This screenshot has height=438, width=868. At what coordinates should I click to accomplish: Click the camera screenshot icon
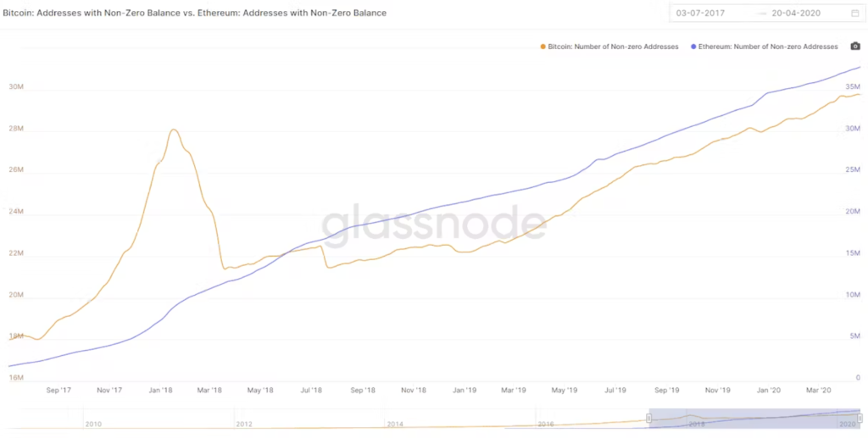(855, 47)
